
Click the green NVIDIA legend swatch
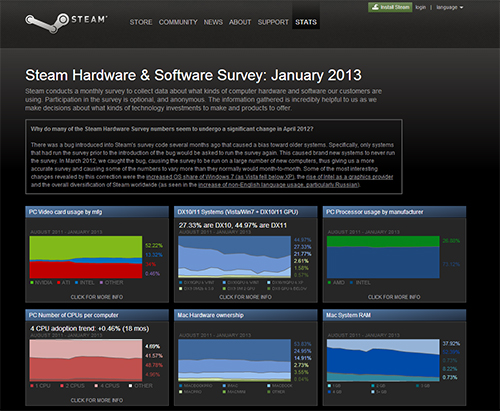pos(32,283)
